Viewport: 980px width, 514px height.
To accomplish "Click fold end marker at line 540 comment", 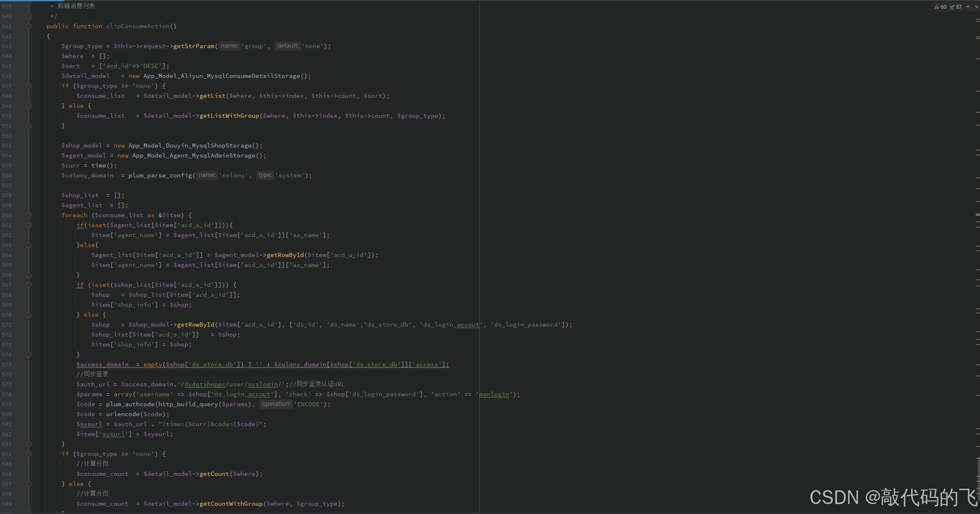I will pos(29,16).
